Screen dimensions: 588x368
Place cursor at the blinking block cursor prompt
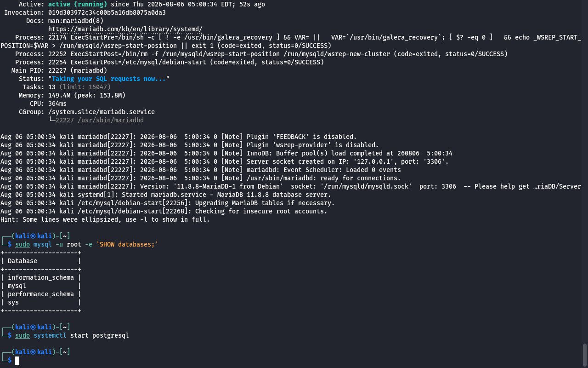[x=17, y=360]
